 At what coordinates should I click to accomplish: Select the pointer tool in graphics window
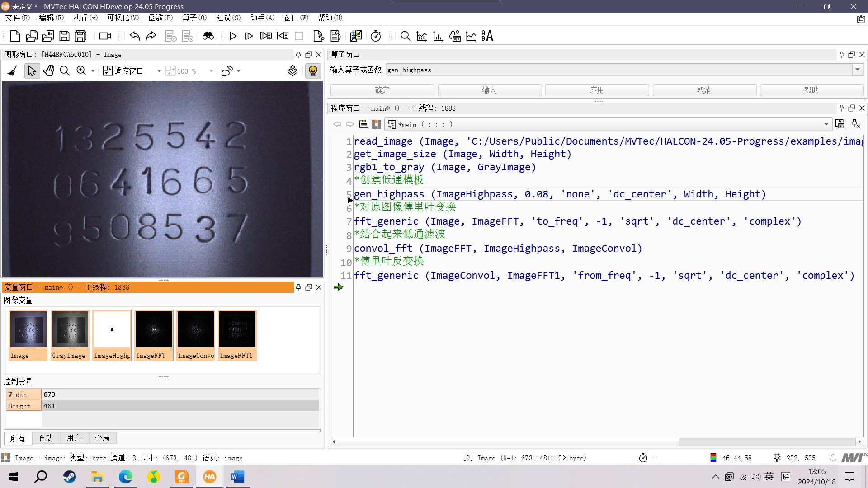32,71
